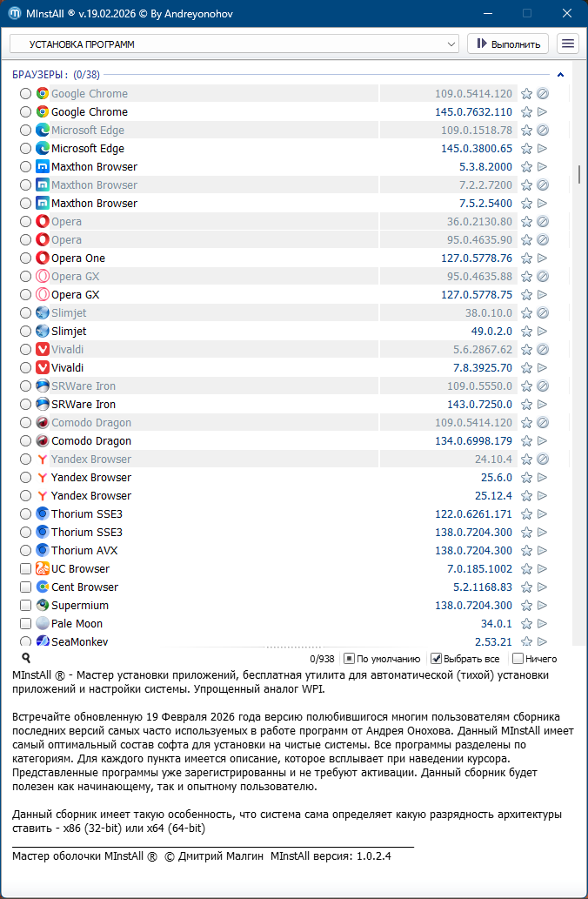Check the Cent Browser checkbox

tap(26, 587)
